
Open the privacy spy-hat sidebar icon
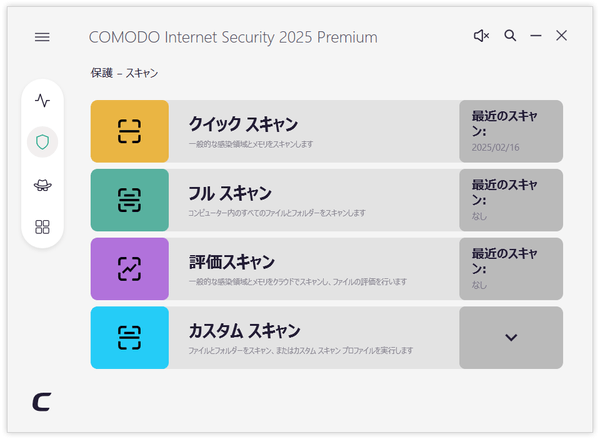42,185
